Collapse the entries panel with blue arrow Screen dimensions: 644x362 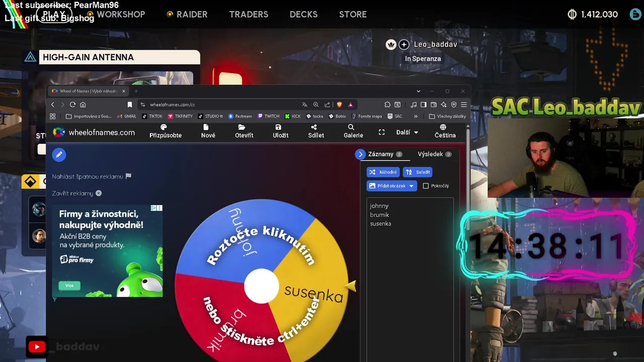[360, 154]
